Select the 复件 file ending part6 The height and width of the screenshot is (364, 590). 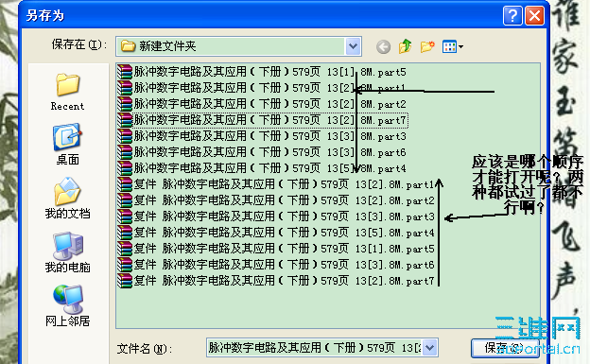pyautogui.click(x=276, y=265)
